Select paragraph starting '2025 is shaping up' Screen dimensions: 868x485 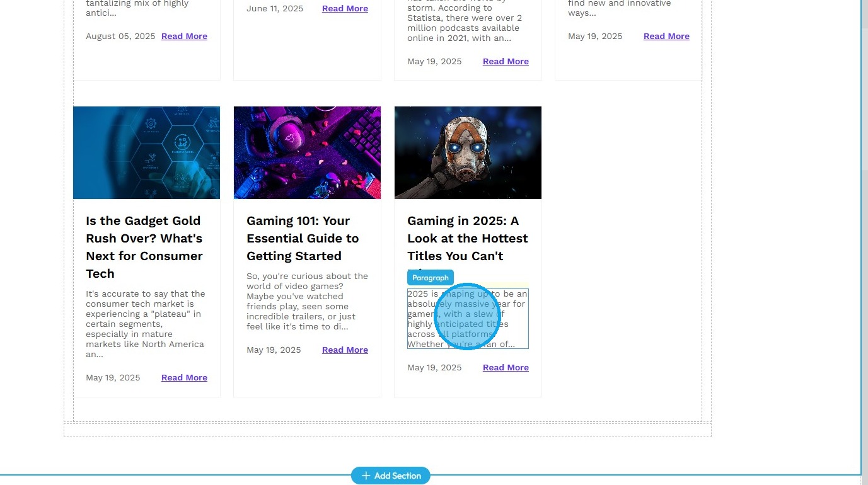tap(468, 319)
